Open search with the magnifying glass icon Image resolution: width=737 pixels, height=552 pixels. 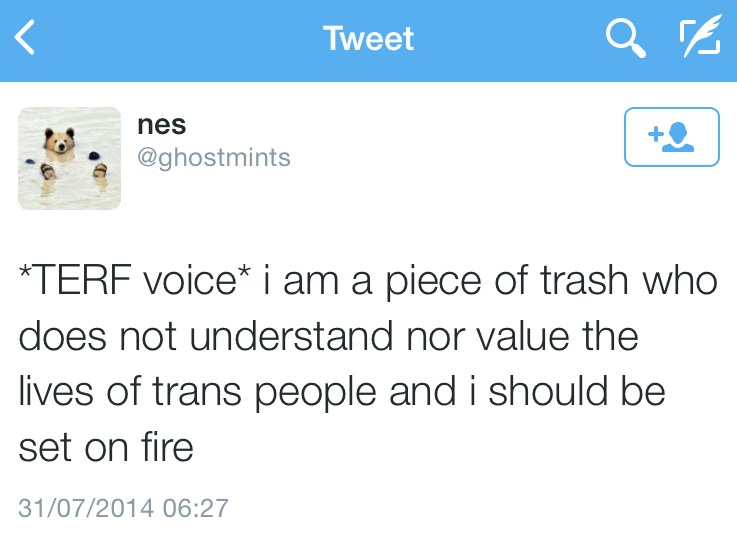(x=626, y=39)
